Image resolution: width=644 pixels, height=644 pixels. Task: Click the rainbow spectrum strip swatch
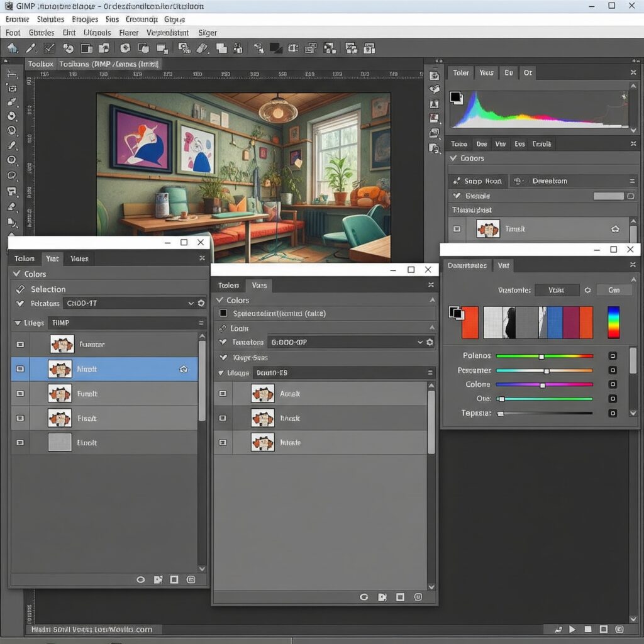(x=614, y=323)
